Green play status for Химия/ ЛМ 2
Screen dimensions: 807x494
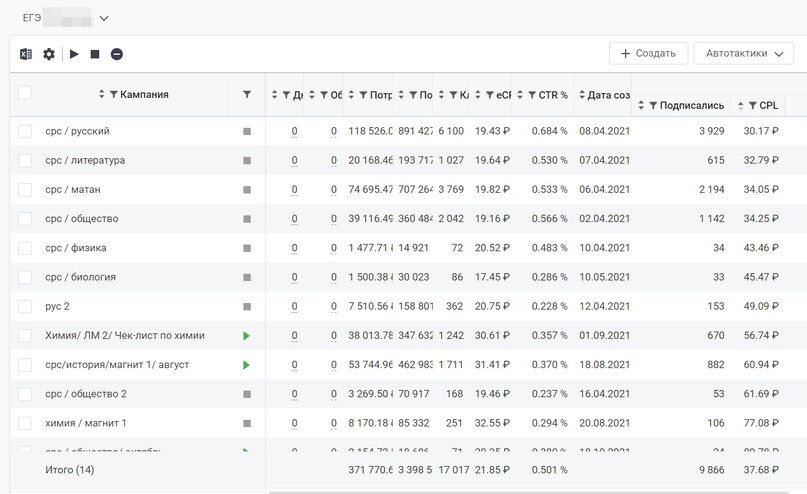point(246,336)
